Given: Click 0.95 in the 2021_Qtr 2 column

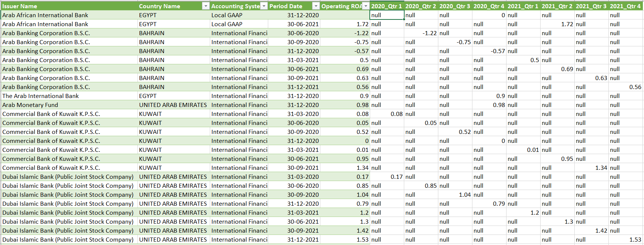Looking at the screenshot, I should pyautogui.click(x=557, y=159).
